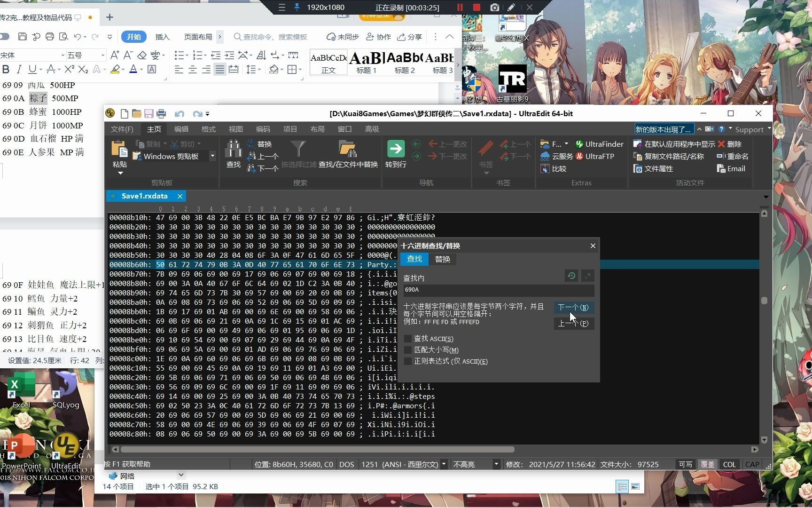Image resolution: width=812 pixels, height=508 pixels.
Task: Click the Email active file icon
Action: (x=721, y=168)
